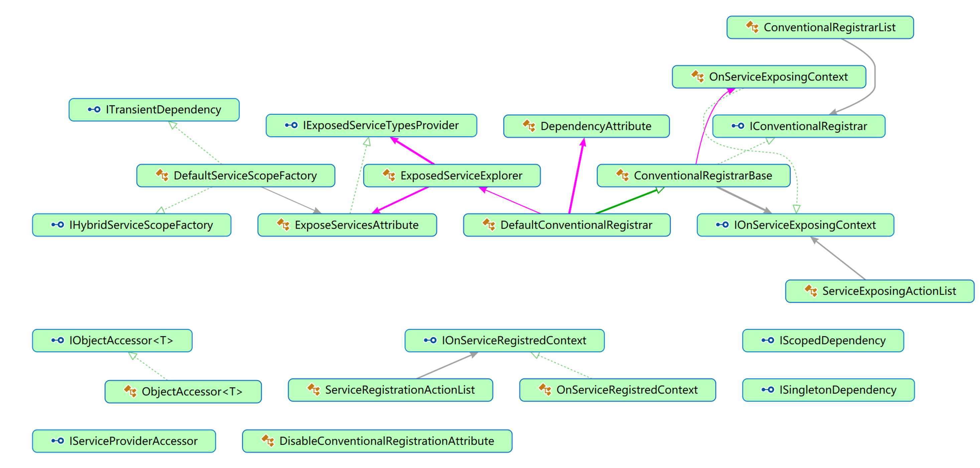Select the ServiceRegistrationActionList node

[400, 390]
